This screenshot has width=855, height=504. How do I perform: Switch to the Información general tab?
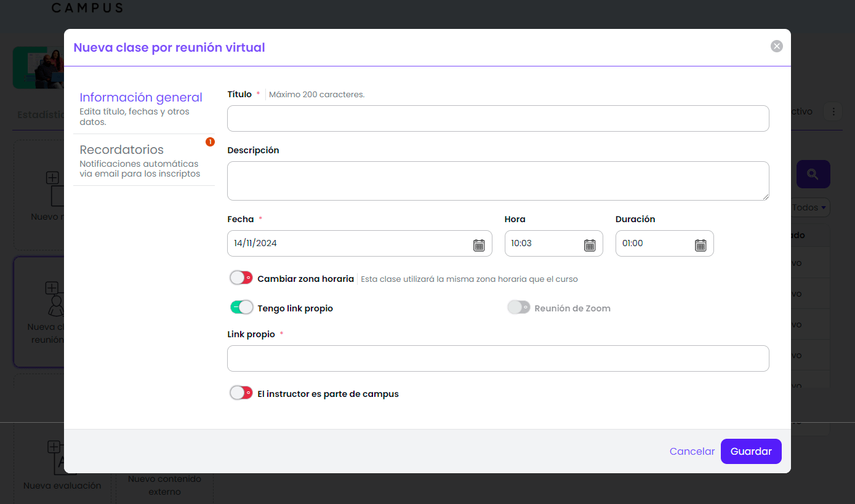[144, 108]
